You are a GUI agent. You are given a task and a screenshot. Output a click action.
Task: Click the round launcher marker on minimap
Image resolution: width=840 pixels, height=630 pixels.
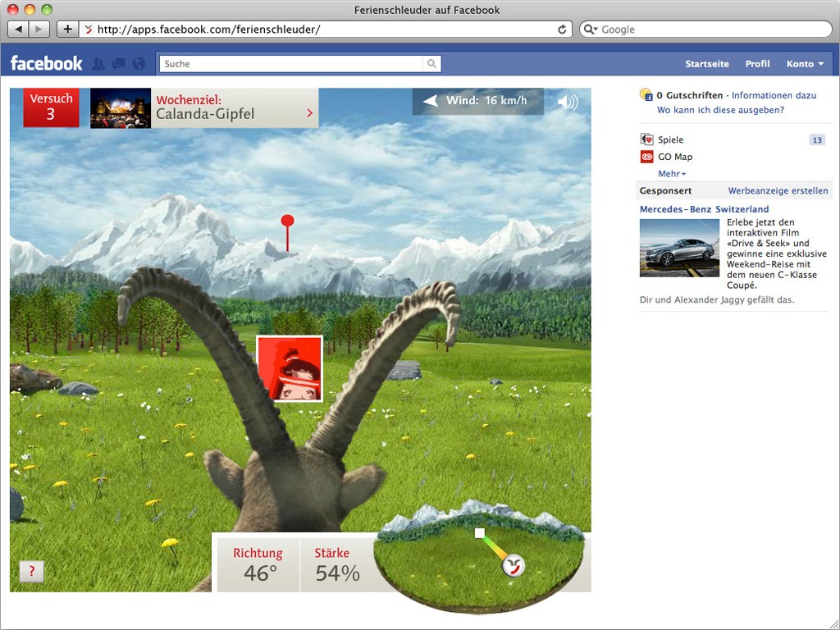[x=514, y=566]
